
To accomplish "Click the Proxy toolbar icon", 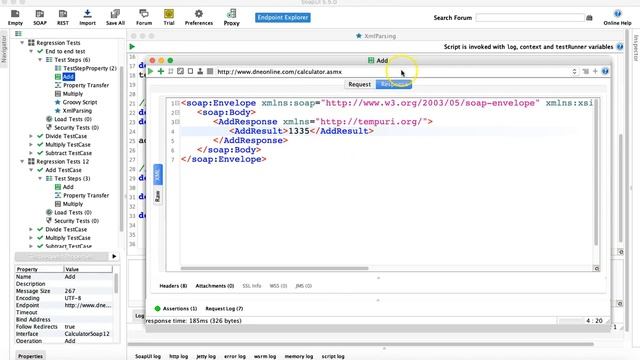I will click(x=231, y=18).
